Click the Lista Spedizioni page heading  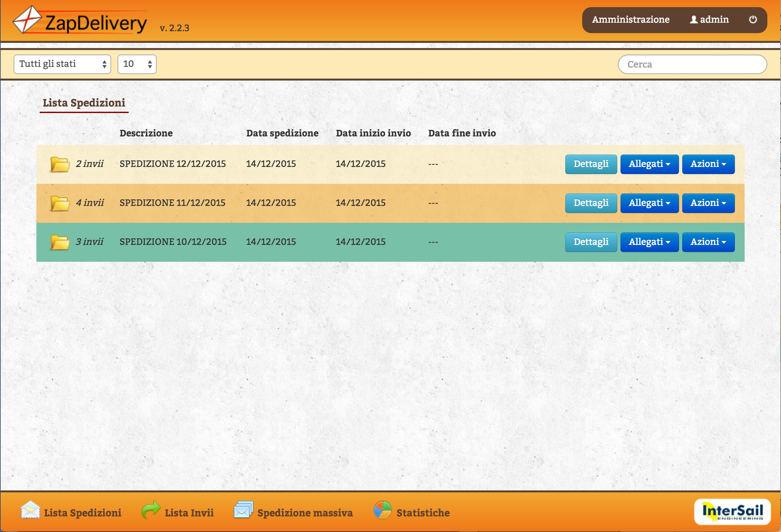pos(84,103)
